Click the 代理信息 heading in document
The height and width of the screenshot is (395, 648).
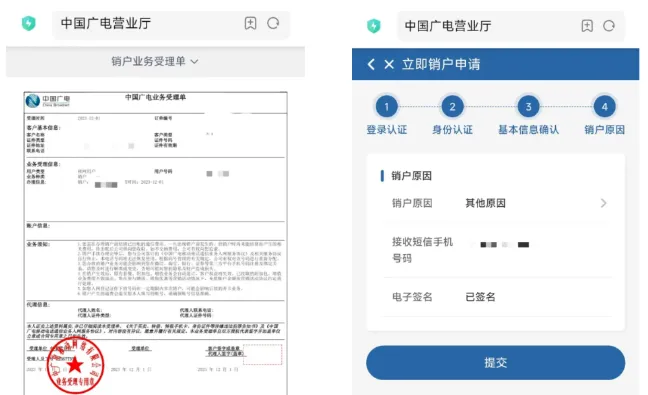pos(38,305)
